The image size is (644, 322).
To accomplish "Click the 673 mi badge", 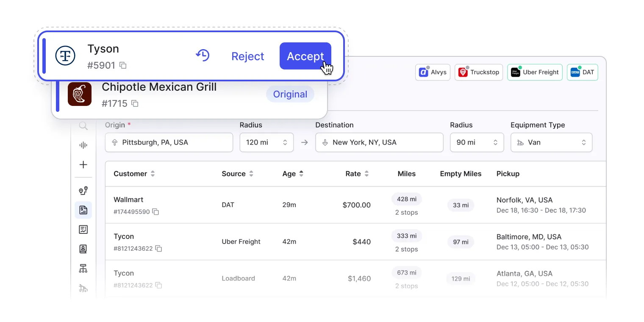I will pyautogui.click(x=407, y=273).
